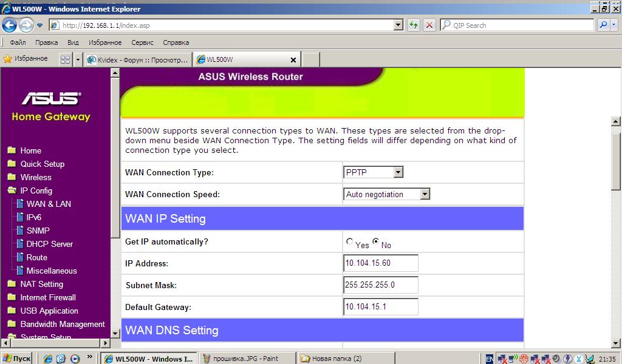Open the tab list dropdown arrow
622x364 pixels.
coord(78,60)
